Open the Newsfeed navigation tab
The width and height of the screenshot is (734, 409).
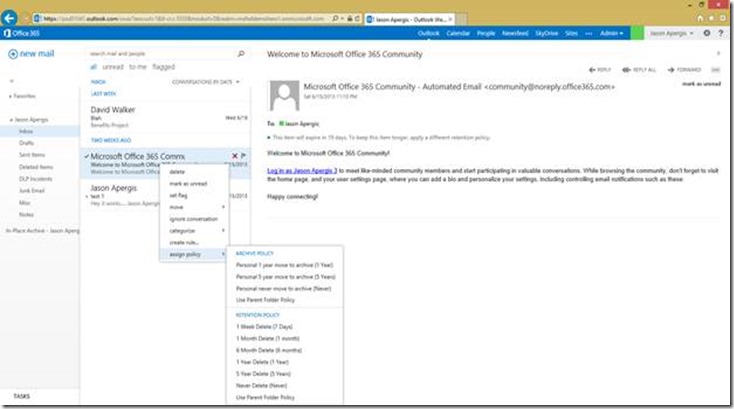click(515, 33)
